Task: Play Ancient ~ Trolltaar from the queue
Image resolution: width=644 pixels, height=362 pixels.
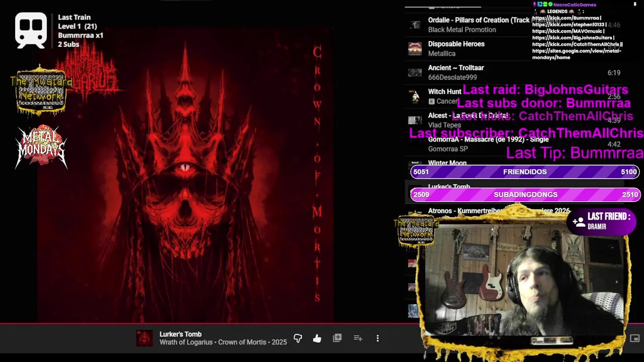Action: (456, 68)
